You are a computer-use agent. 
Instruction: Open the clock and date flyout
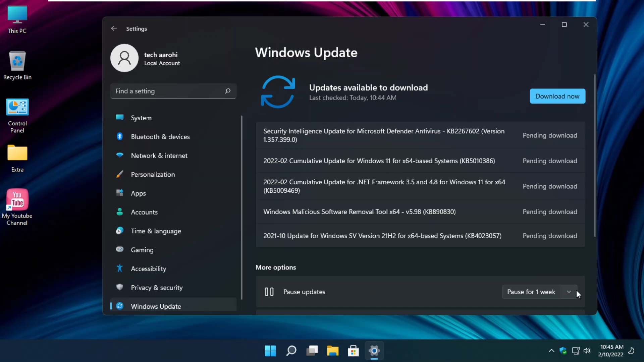coord(611,351)
